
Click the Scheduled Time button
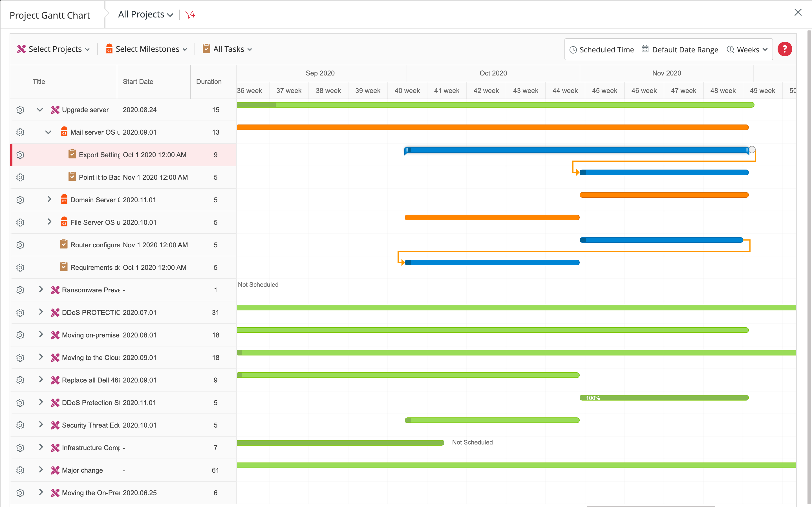[602, 50]
